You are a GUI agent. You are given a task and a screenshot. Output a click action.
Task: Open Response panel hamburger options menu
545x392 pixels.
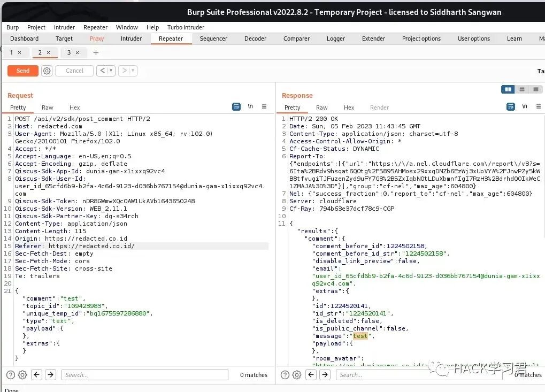click(x=539, y=106)
